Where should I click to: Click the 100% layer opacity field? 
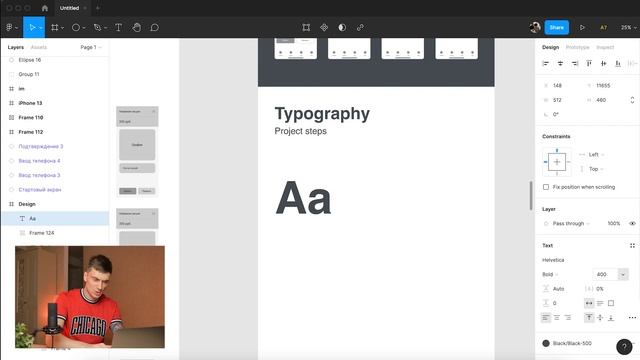coord(613,223)
